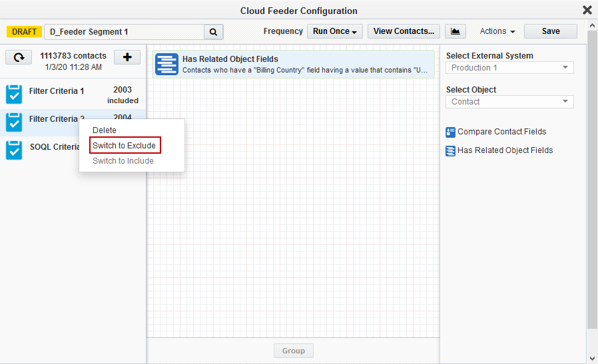Click the search magnifier icon
Screen dimensions: 598x364
point(213,32)
